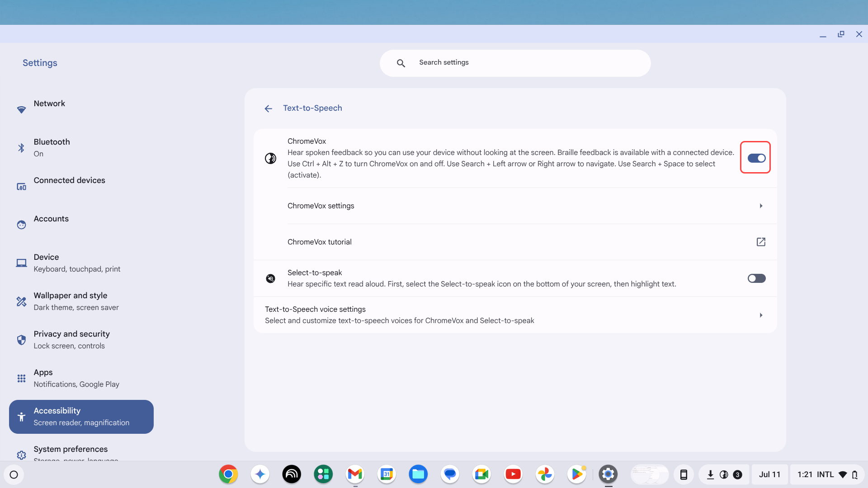Open Play Store from the shelf
The image size is (868, 488).
[x=576, y=474]
